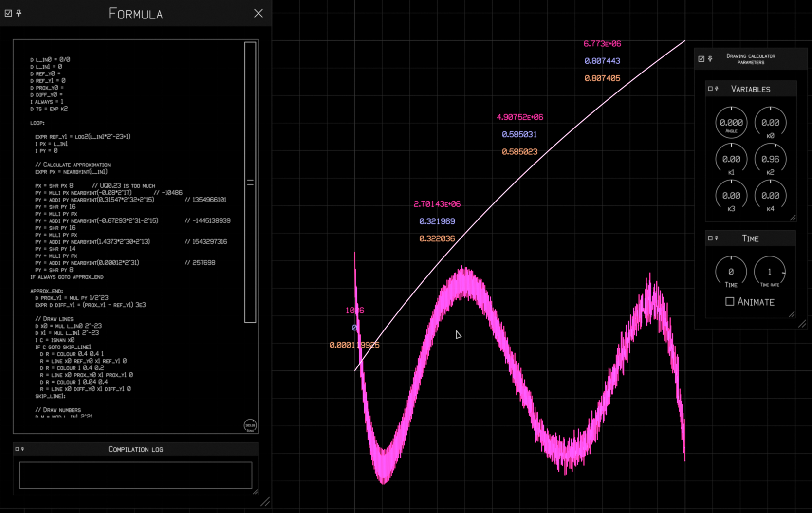
Task: Click inside the Compilation log output box
Action: [x=136, y=475]
